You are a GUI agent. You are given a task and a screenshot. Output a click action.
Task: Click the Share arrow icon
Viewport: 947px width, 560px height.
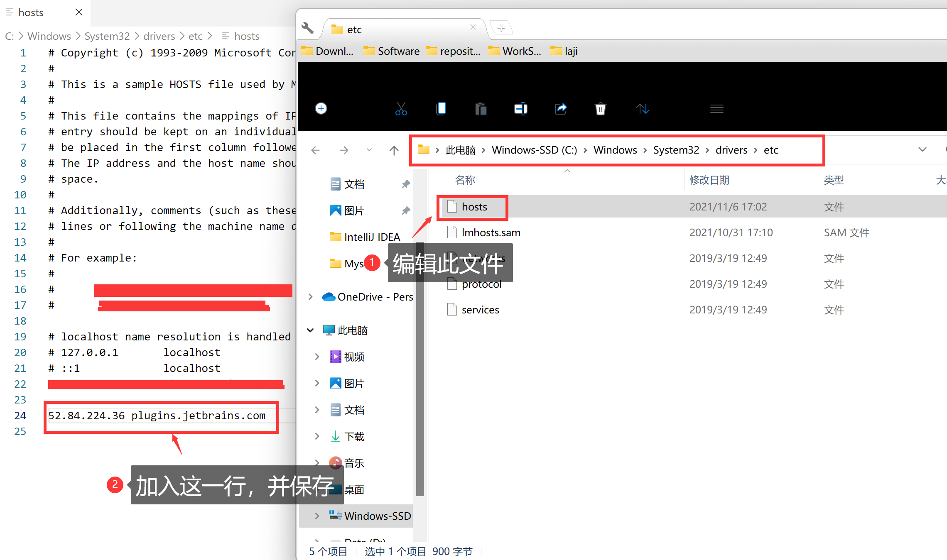[x=561, y=109]
